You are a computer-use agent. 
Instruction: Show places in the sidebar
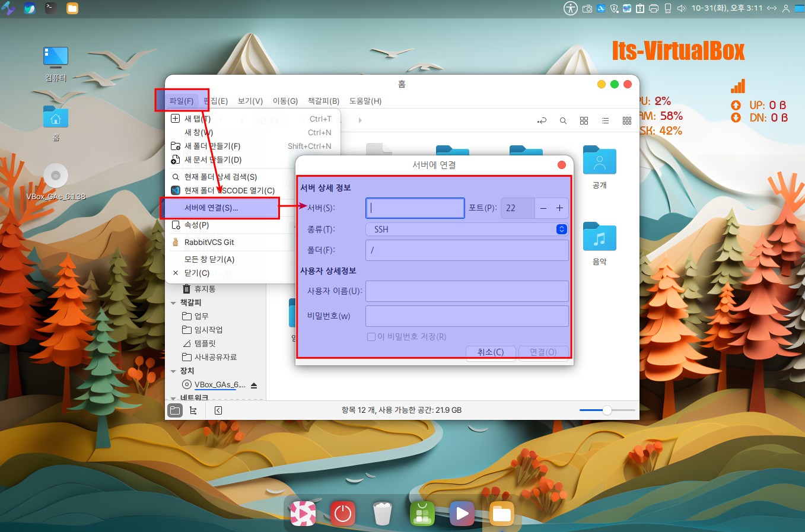175,410
